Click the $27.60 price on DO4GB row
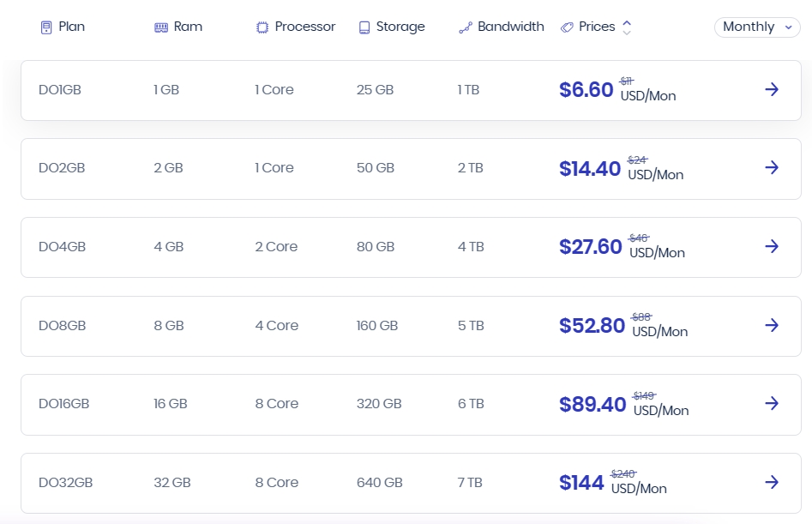 (590, 247)
